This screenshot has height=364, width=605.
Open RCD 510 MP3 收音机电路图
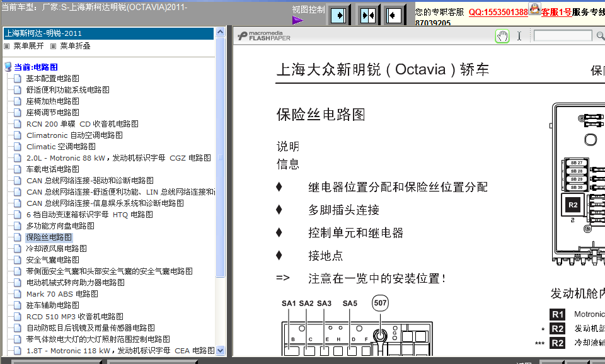(x=75, y=317)
